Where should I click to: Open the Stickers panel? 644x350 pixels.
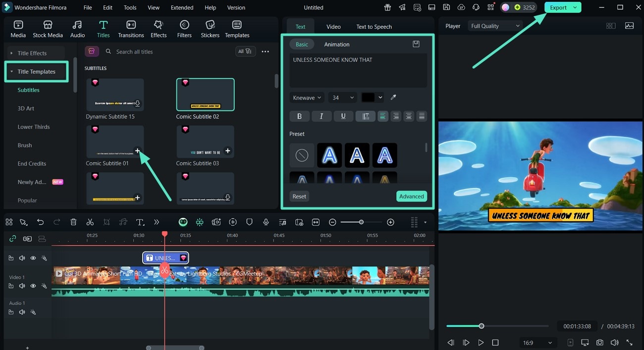point(210,29)
